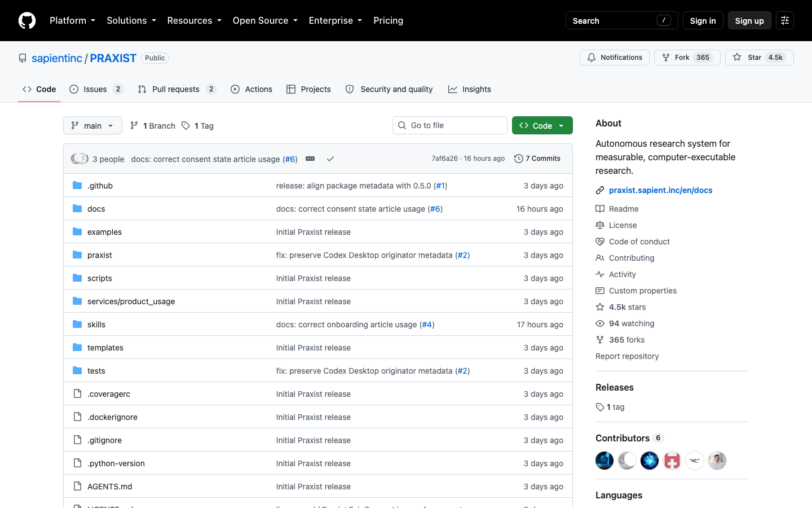
Task: Open commit hash 7af6a26
Action: 445,159
